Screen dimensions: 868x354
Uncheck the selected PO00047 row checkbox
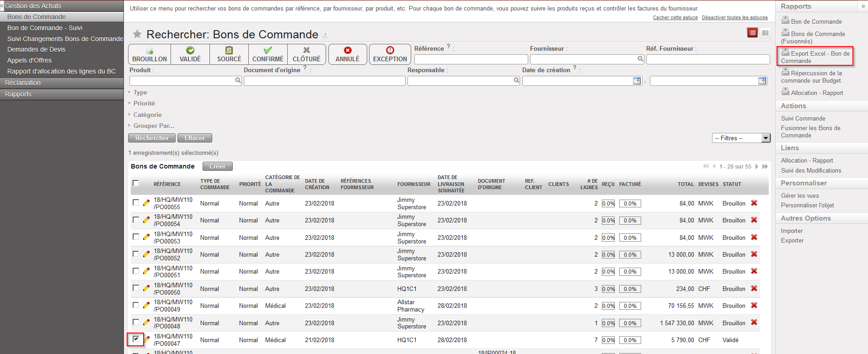point(136,339)
